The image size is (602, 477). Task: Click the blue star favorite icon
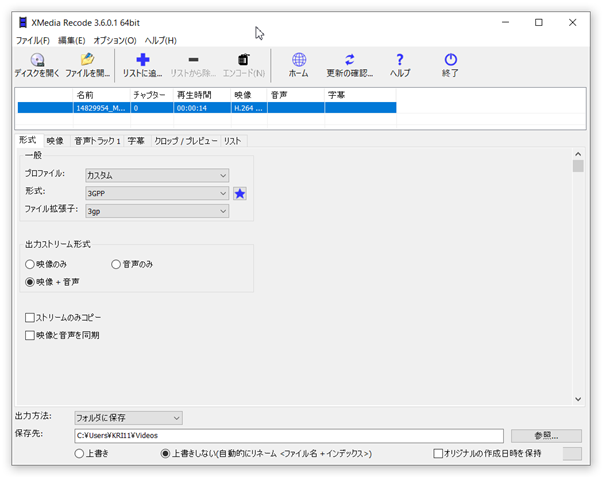pos(240,194)
